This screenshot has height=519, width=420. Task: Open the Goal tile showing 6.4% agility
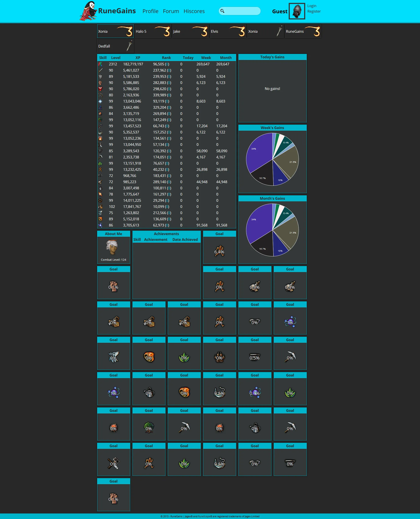pos(219,251)
